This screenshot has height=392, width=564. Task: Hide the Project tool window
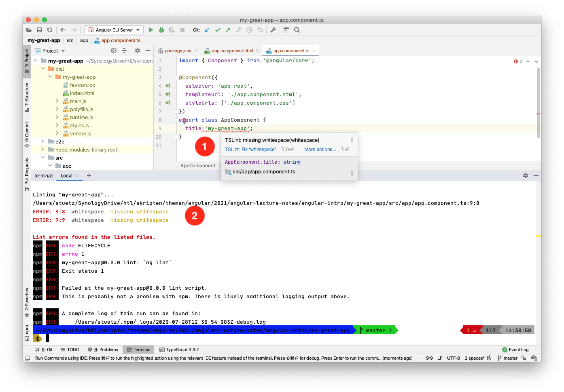click(x=148, y=51)
